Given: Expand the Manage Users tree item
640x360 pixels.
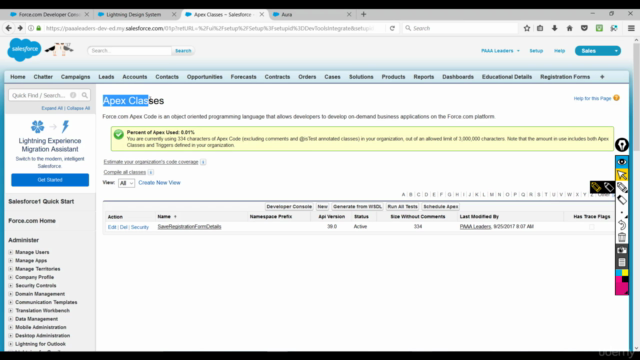Looking at the screenshot, I should 11,252.
